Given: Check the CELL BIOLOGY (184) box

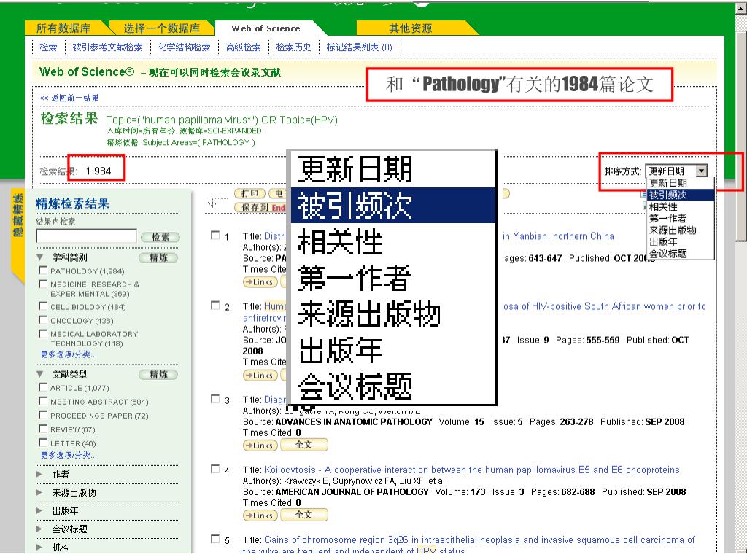Looking at the screenshot, I should point(43,306).
